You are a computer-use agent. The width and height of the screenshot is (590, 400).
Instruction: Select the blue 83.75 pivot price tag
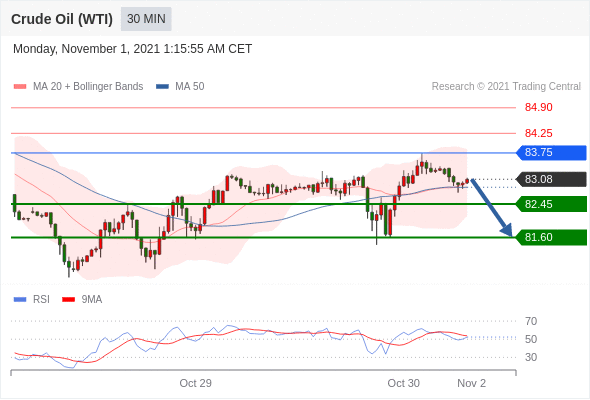tap(551, 152)
